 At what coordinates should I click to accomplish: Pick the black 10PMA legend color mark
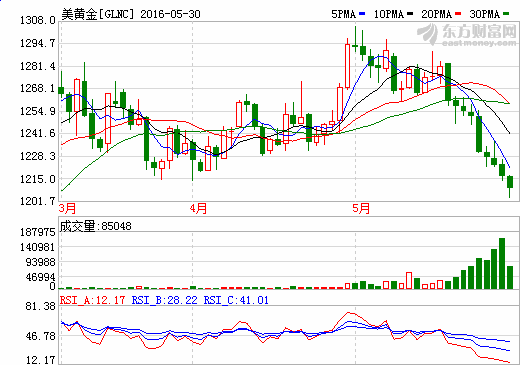(410, 14)
